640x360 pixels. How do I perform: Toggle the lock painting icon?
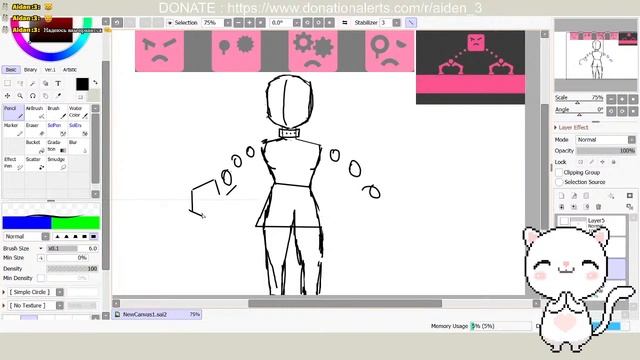(x=591, y=162)
